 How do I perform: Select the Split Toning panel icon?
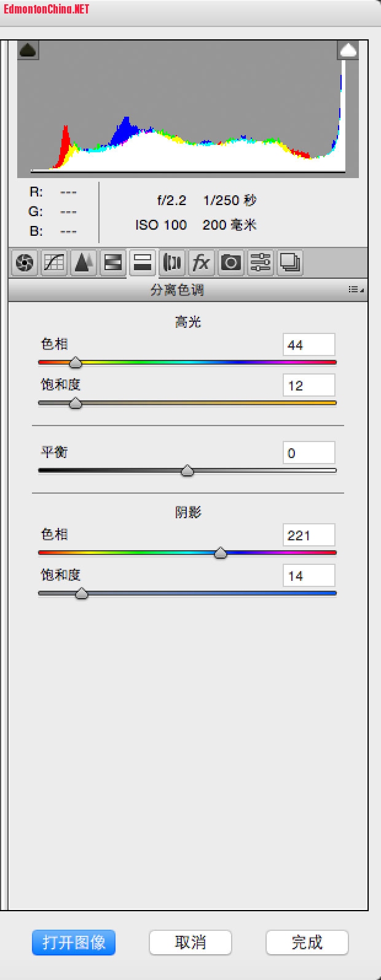coord(143,263)
